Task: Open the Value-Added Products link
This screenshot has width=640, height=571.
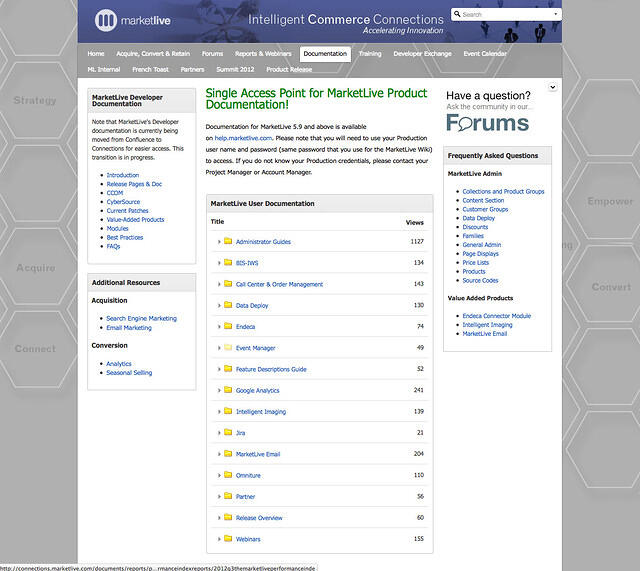Action: 136,220
